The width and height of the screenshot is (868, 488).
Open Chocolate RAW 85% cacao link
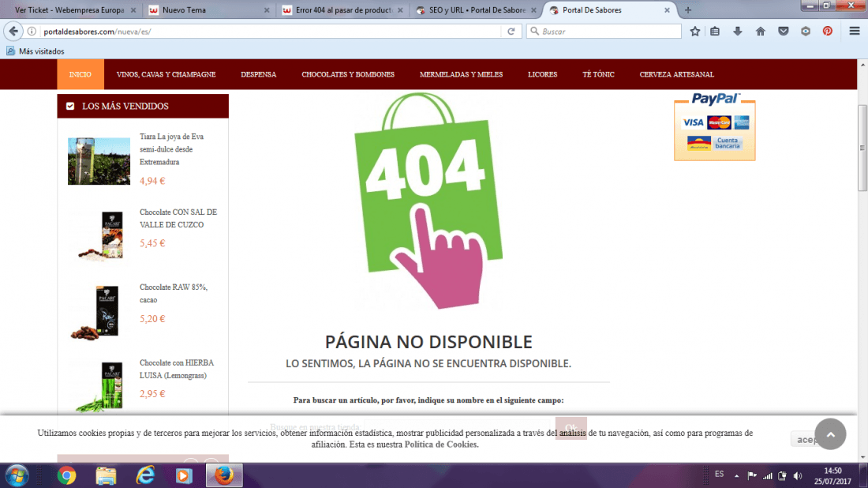coord(174,294)
